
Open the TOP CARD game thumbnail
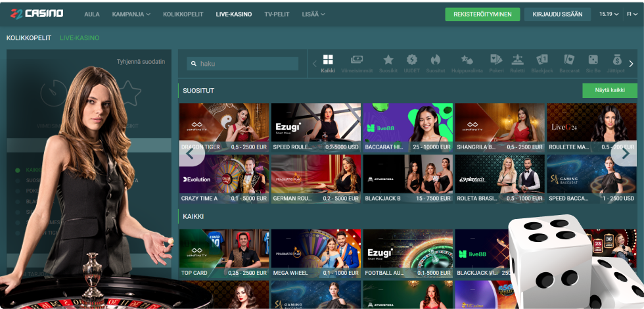pyautogui.click(x=224, y=254)
